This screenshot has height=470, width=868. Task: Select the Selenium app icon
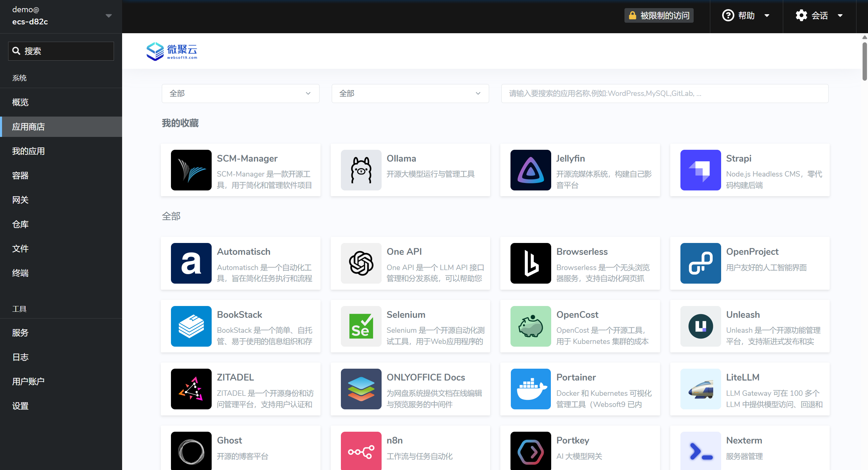[361, 326]
